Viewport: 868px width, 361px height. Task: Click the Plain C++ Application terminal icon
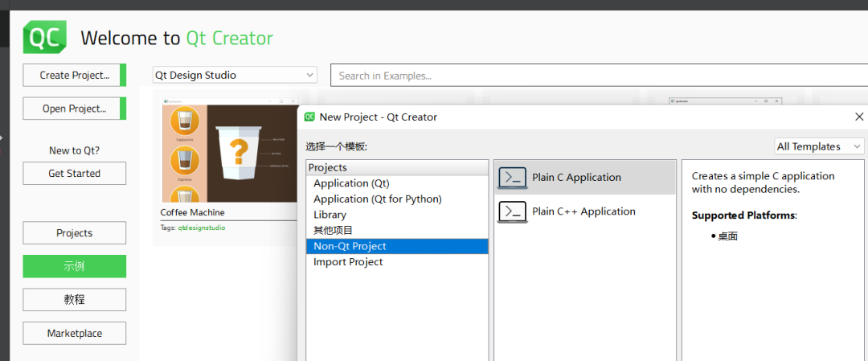(513, 212)
